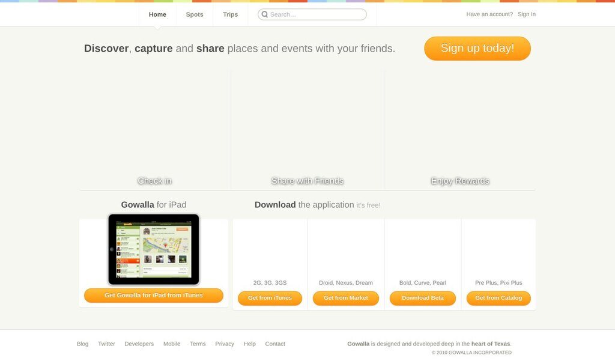
Task: Click the Get from iTunes button
Action: (x=270, y=298)
